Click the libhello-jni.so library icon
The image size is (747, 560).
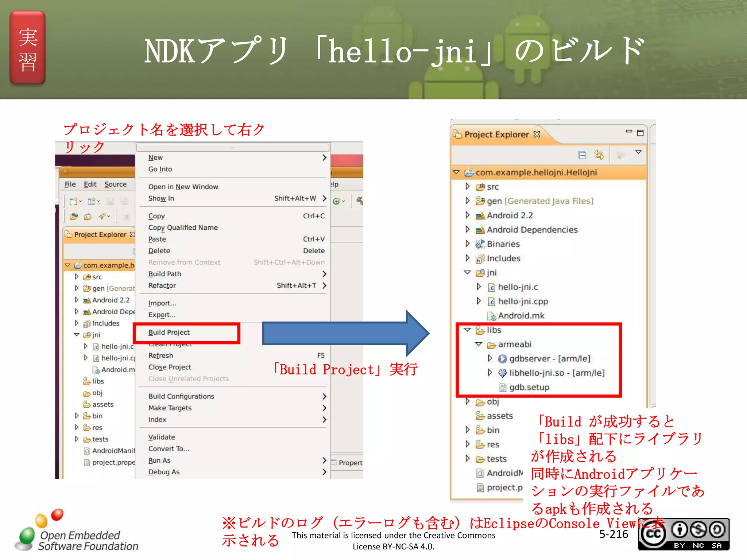502,373
